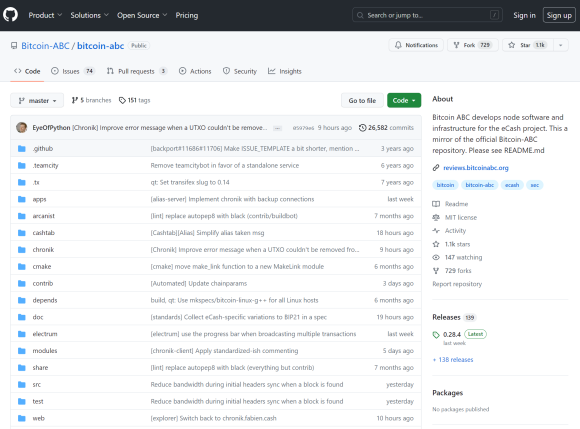This screenshot has width=580, height=429.
Task: Fork the repository with Fork button
Action: coord(473,45)
